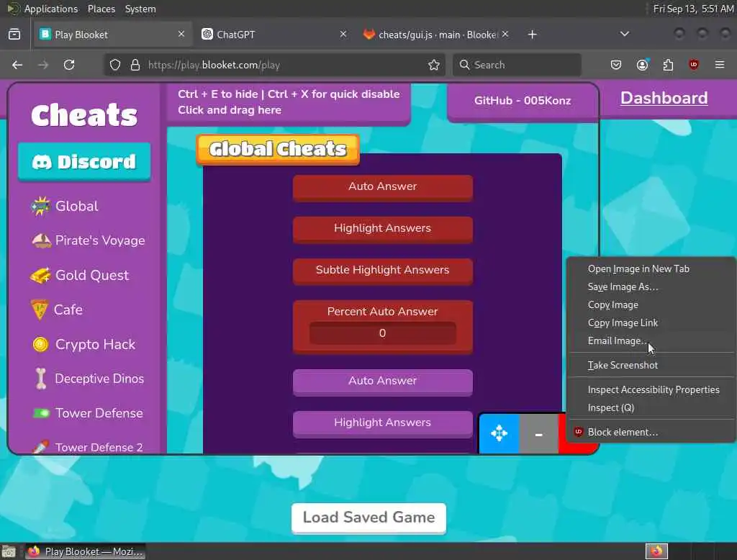Screen dimensions: 737x560
Task: Open the System menu
Action: tap(140, 9)
